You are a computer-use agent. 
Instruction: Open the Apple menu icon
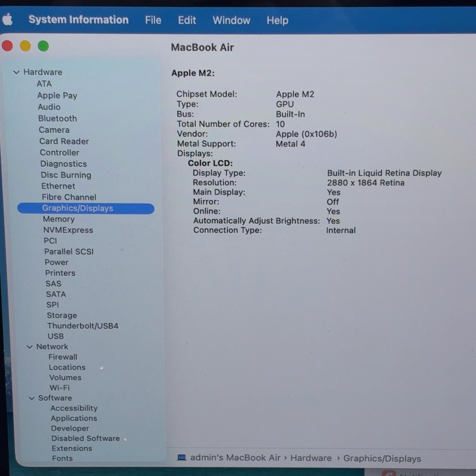click(x=8, y=19)
